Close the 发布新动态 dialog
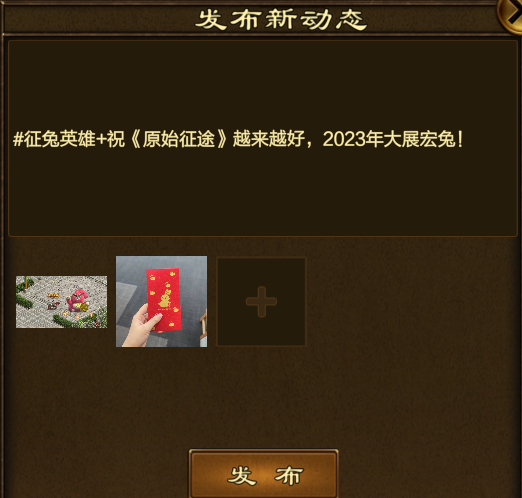Viewport: 522px width, 498px height. click(x=512, y=14)
